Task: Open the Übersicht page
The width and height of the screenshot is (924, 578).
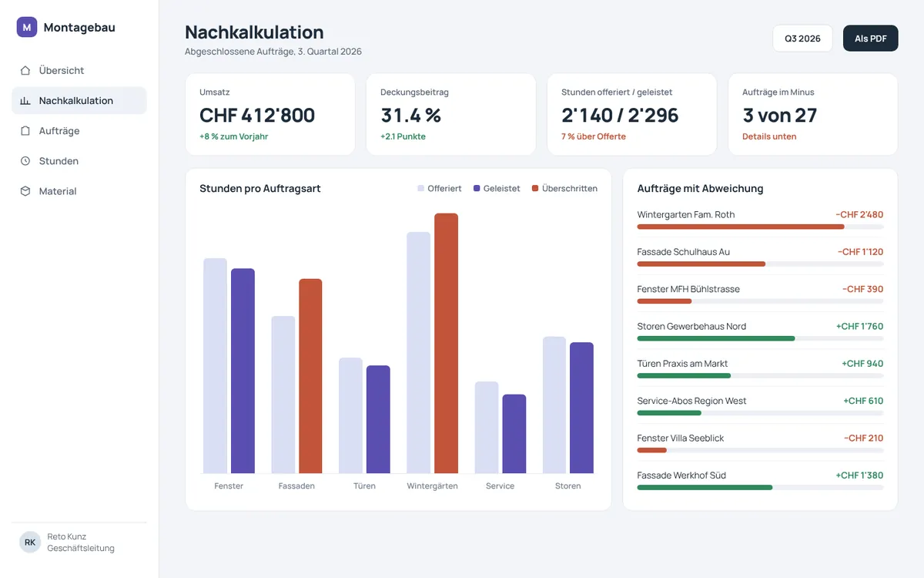Action: (x=79, y=70)
